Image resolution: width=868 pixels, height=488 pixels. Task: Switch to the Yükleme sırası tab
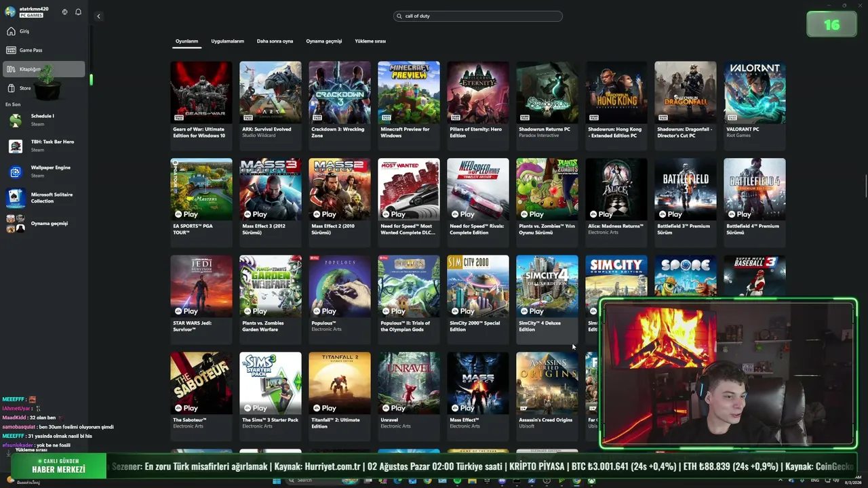[370, 41]
